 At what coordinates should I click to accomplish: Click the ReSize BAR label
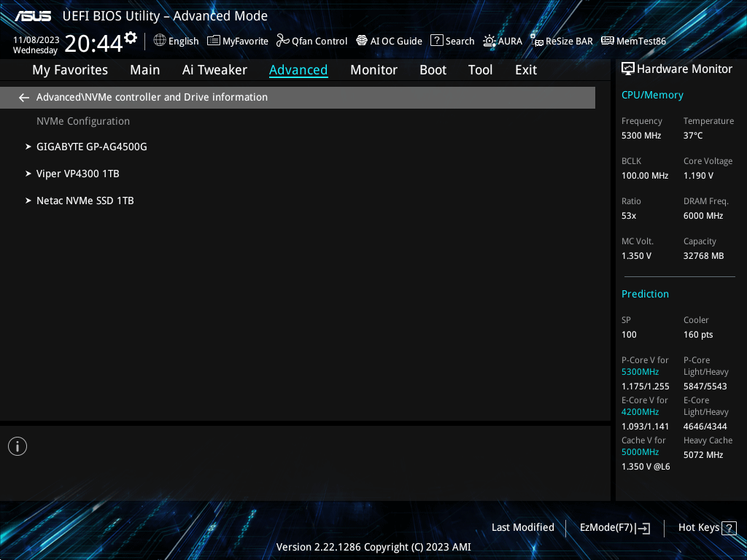(569, 41)
